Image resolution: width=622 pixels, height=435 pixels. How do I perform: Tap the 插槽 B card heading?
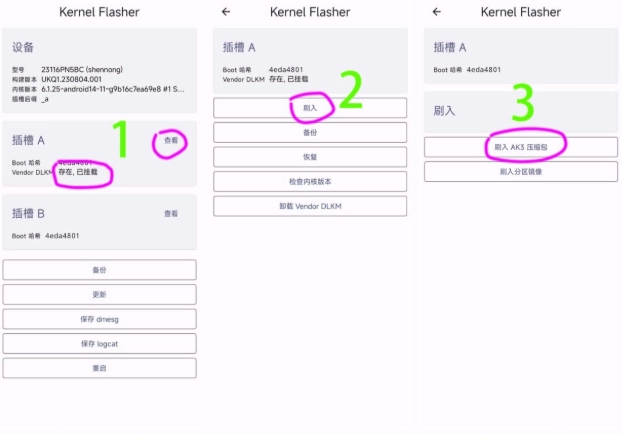[x=28, y=213]
